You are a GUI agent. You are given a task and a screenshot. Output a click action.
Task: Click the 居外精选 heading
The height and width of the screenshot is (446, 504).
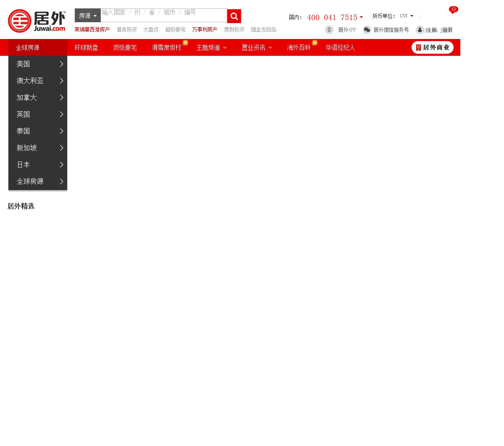pos(21,206)
